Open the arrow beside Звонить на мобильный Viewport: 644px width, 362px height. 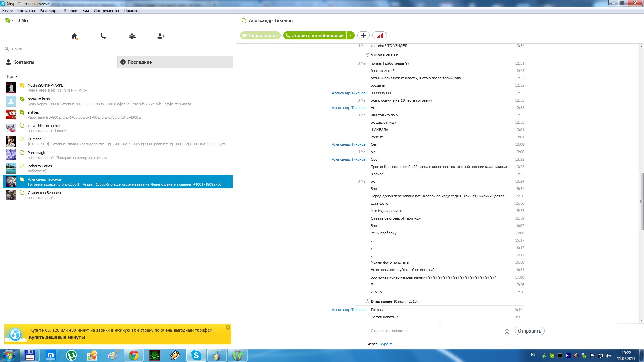351,35
